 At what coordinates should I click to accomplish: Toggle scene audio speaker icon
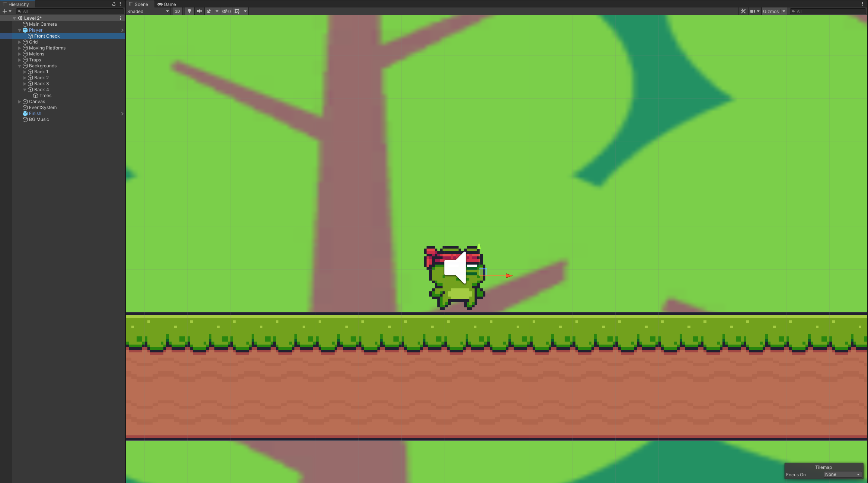tap(200, 11)
